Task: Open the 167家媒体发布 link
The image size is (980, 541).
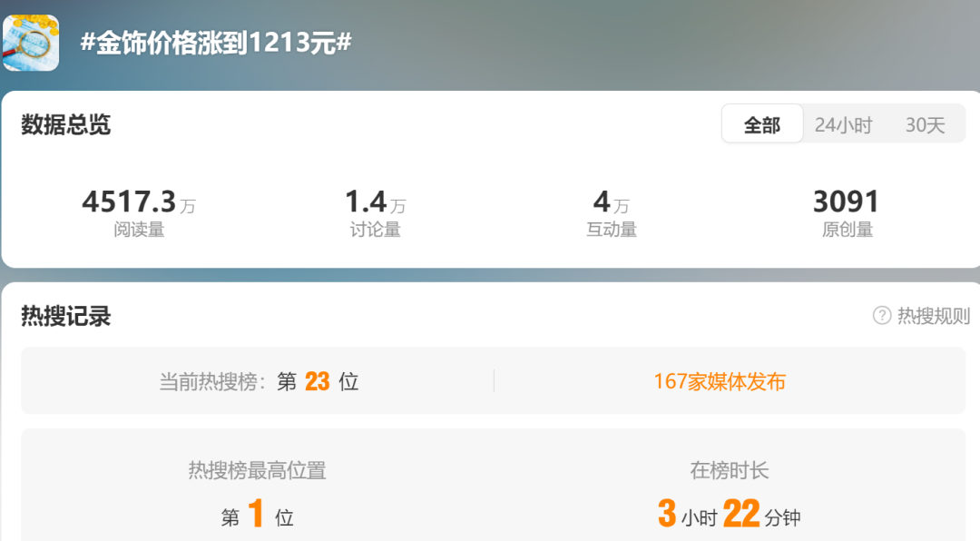Action: coord(720,381)
